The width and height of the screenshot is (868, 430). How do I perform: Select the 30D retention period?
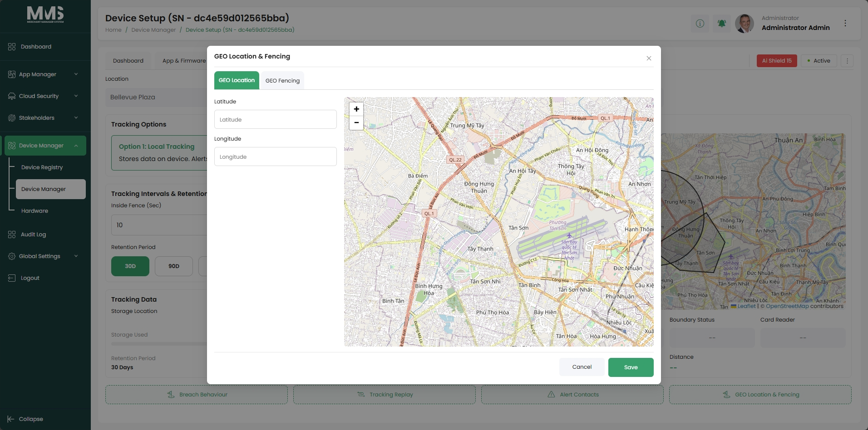[130, 266]
